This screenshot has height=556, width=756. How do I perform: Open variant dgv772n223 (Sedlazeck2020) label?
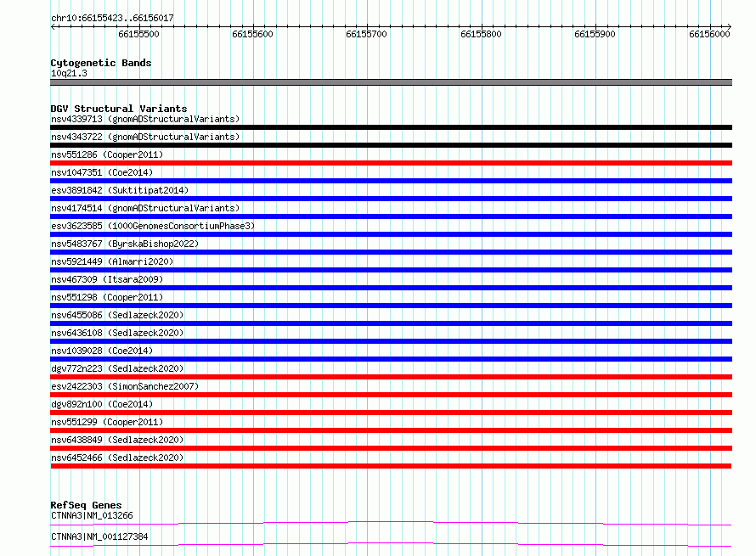click(117, 368)
